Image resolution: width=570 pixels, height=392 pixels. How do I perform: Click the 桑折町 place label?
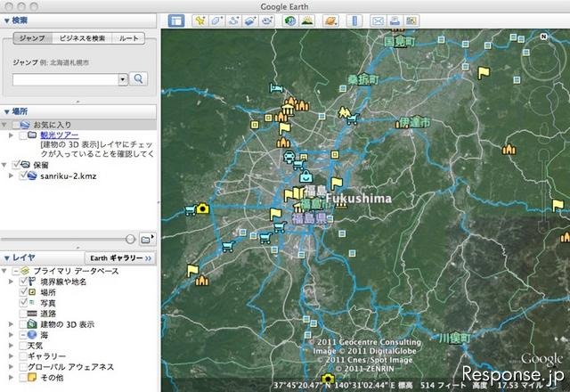coord(363,79)
